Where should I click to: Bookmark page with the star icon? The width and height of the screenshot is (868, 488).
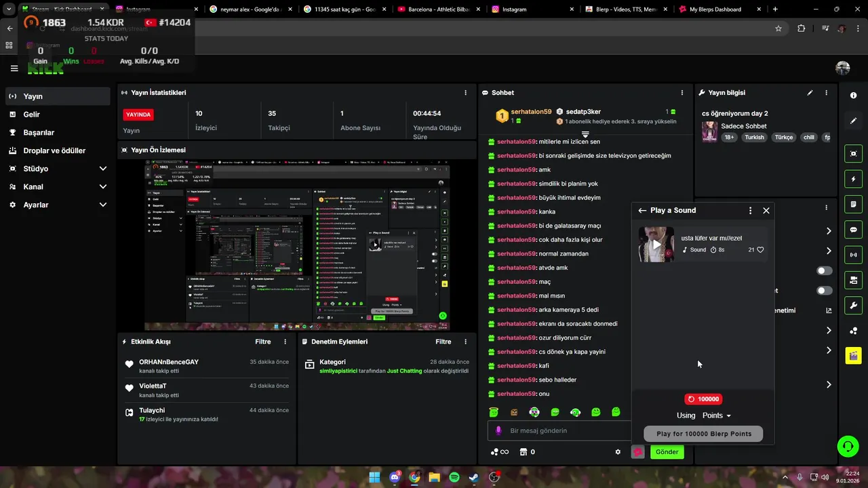point(778,28)
